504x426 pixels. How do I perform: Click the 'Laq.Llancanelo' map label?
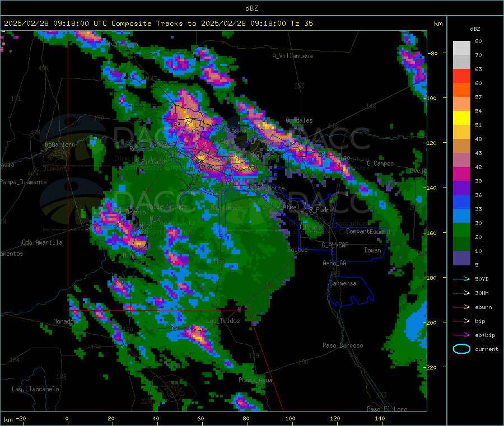pos(36,389)
